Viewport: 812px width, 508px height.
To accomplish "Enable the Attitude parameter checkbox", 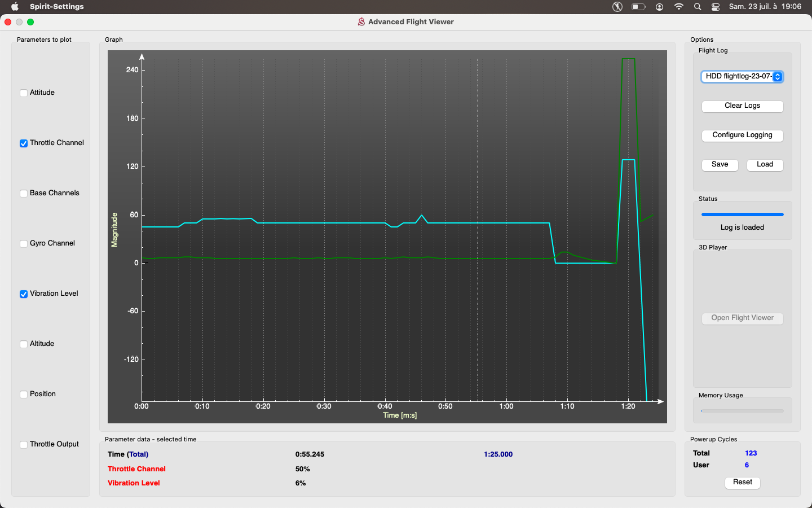I will [24, 93].
